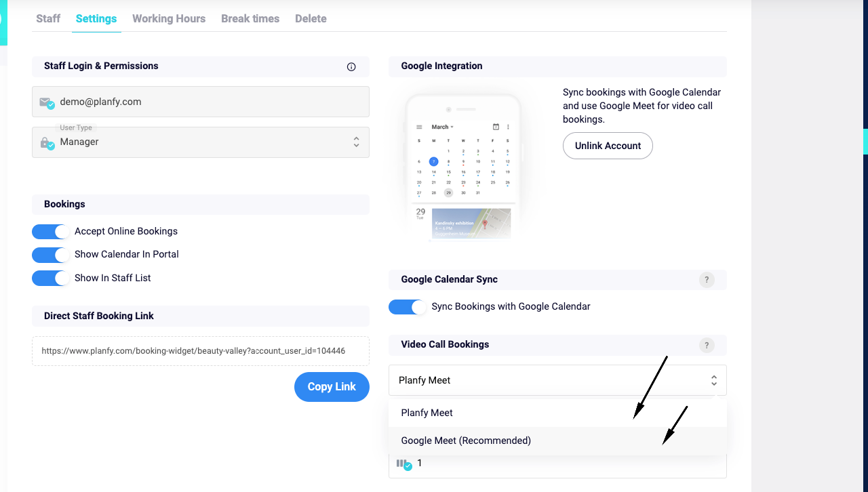Click the lock icon beside Manager
The height and width of the screenshot is (492, 868).
(x=46, y=143)
